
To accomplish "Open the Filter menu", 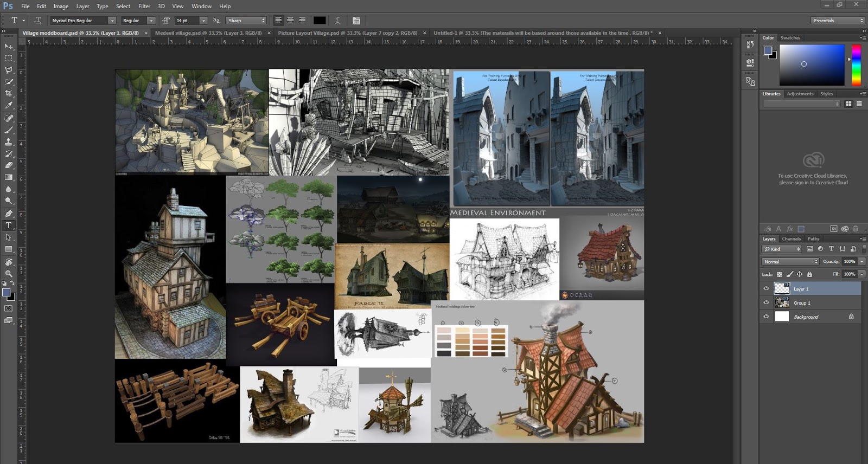I will point(144,6).
